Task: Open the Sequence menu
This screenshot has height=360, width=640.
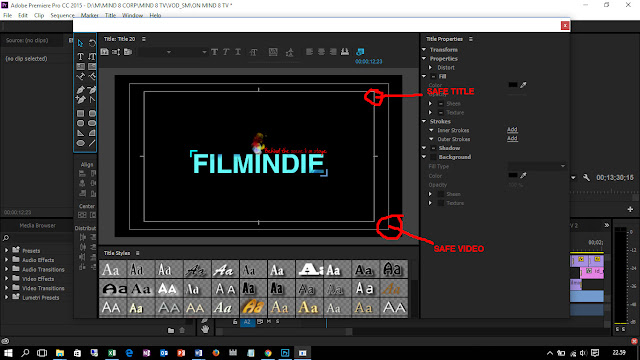Action: coord(62,16)
